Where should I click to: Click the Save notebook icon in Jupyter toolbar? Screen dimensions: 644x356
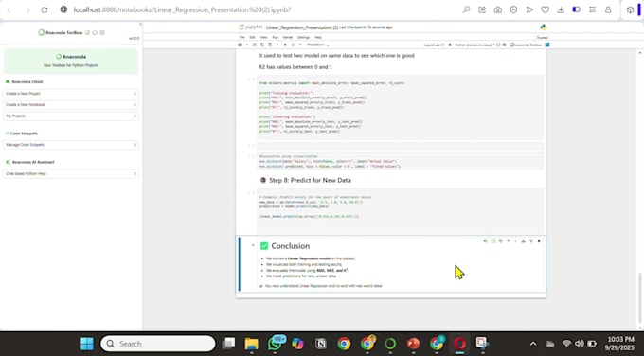pos(240,44)
